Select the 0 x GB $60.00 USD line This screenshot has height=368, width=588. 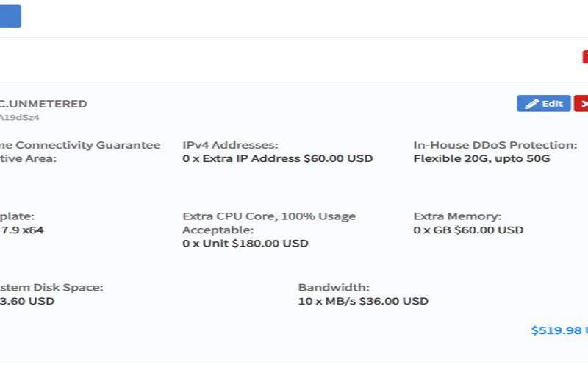click(468, 230)
